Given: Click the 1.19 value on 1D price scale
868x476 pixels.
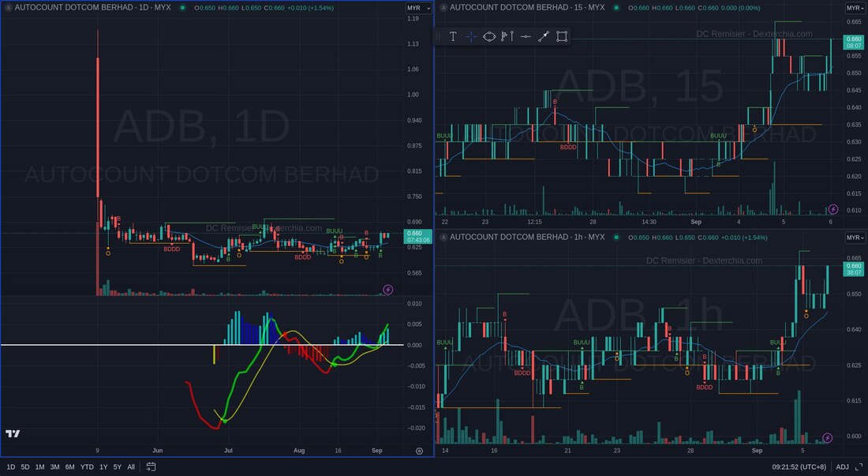Looking at the screenshot, I should pos(413,19).
